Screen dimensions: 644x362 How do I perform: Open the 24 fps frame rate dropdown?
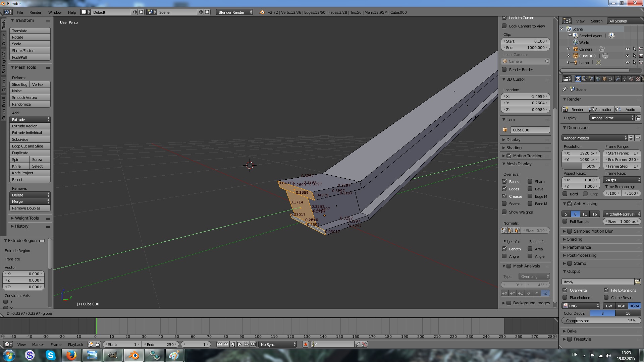(622, 180)
